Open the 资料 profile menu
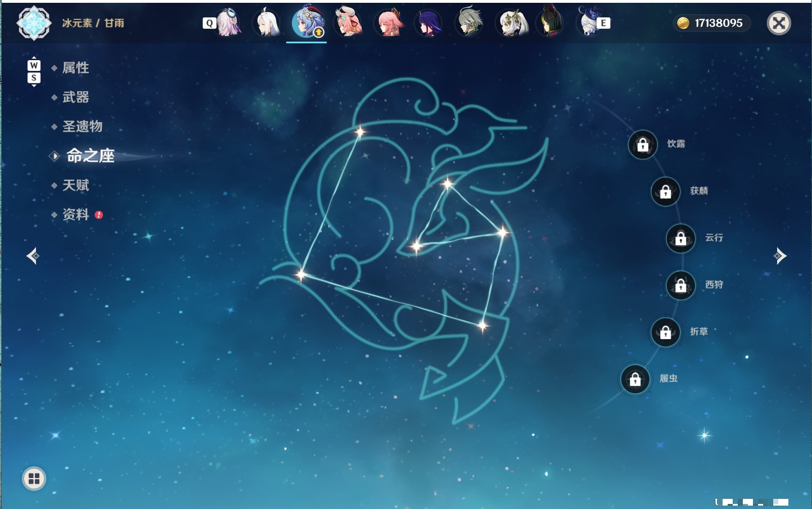The width and height of the screenshot is (812, 509). pos(75,214)
